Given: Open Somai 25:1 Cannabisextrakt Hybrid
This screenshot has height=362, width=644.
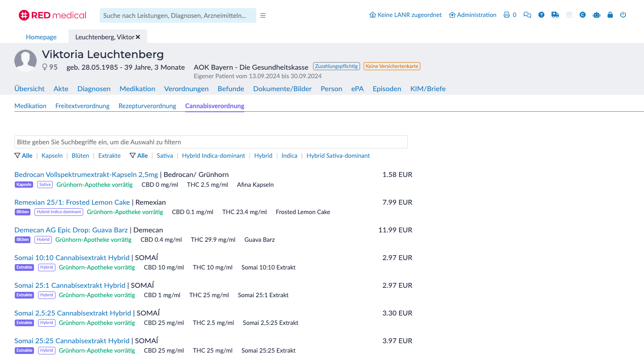Looking at the screenshot, I should tap(70, 285).
